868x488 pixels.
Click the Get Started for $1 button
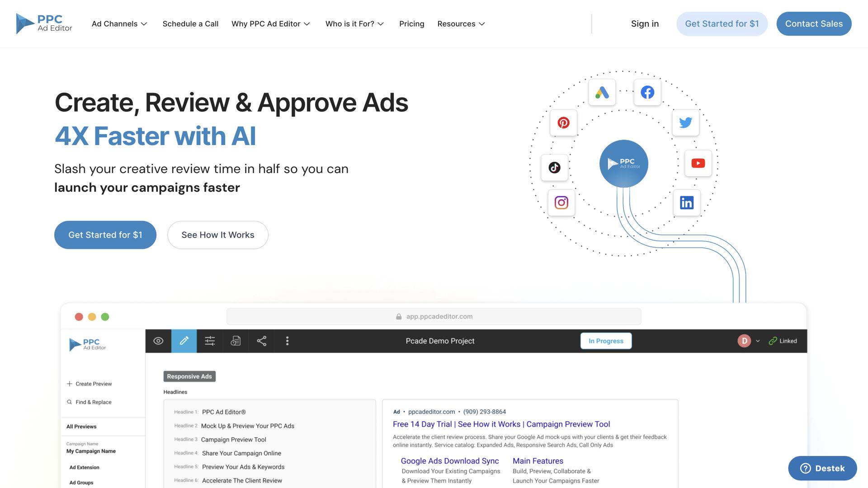tap(105, 235)
